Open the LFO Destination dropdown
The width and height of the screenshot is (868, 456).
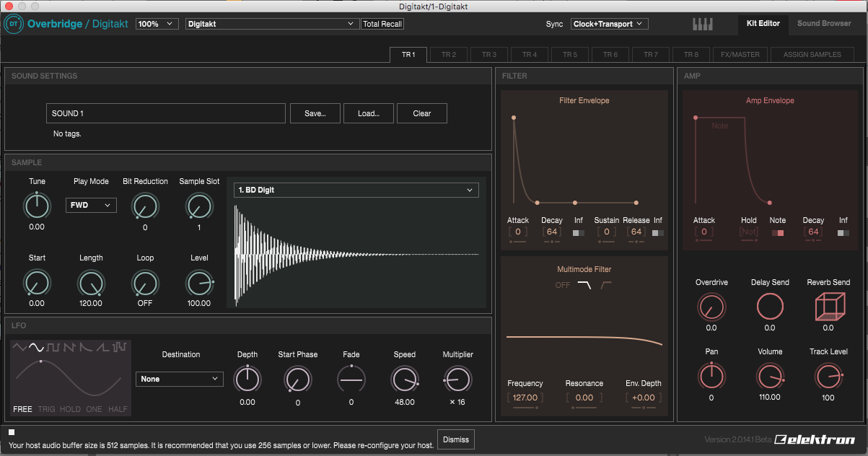point(180,379)
